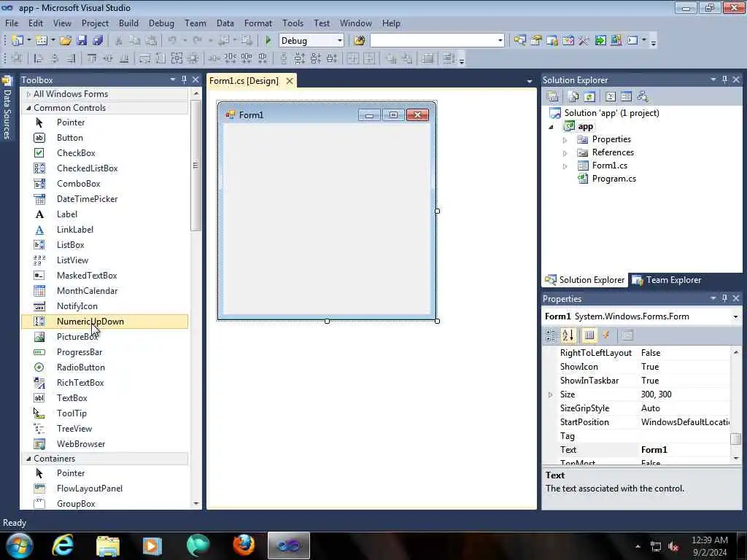The image size is (747, 560).
Task: Expand the References node in Solution Explorer
Action: [565, 153]
